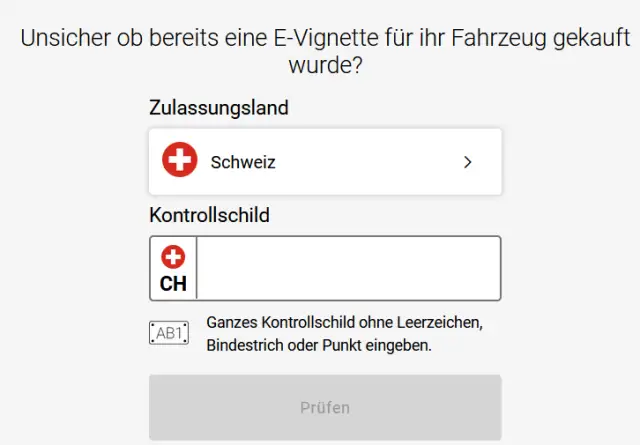Click the CH country code on the plate
The width and height of the screenshot is (640, 445).
(173, 284)
